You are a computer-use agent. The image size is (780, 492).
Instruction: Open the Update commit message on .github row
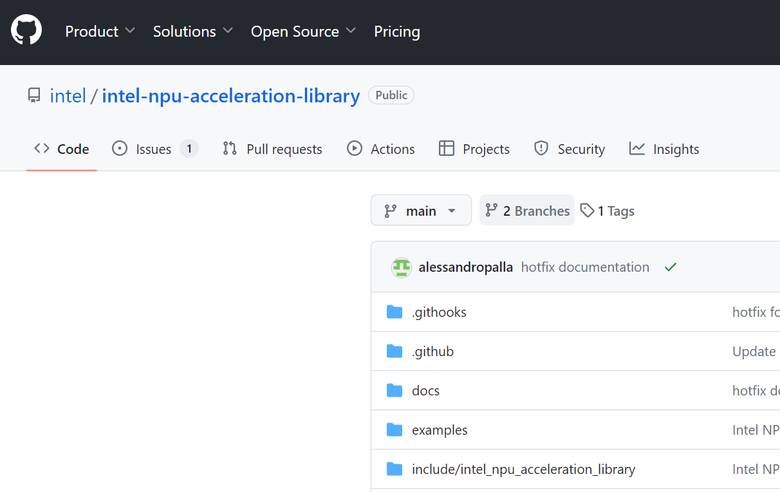click(x=754, y=351)
